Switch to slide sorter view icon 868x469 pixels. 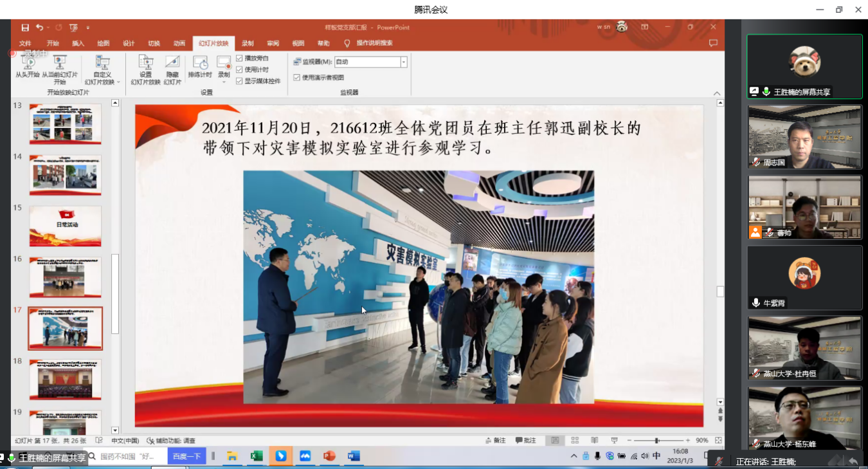575,441
